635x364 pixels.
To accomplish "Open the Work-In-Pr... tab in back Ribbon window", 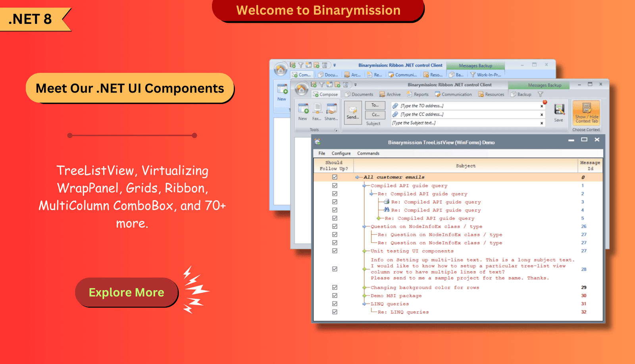I will click(x=485, y=75).
